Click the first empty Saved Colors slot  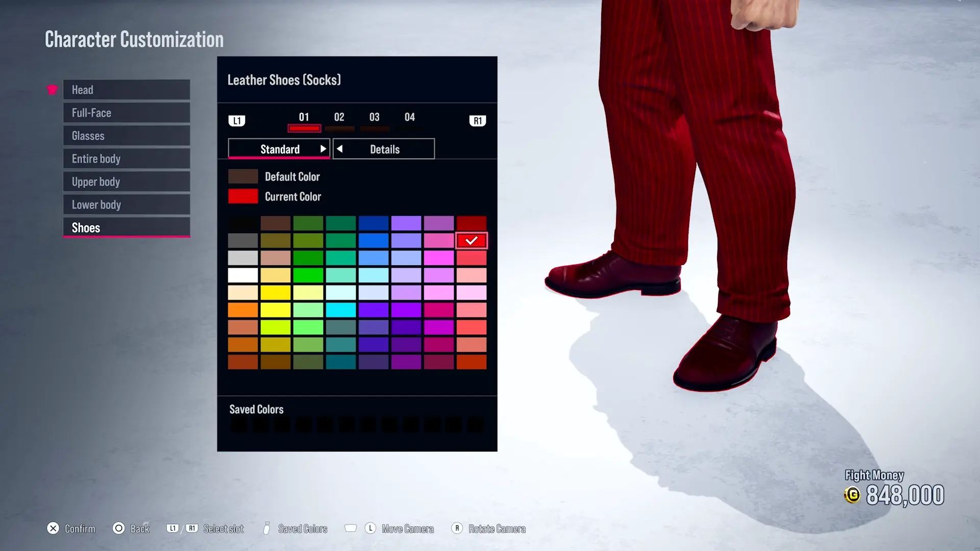point(238,424)
